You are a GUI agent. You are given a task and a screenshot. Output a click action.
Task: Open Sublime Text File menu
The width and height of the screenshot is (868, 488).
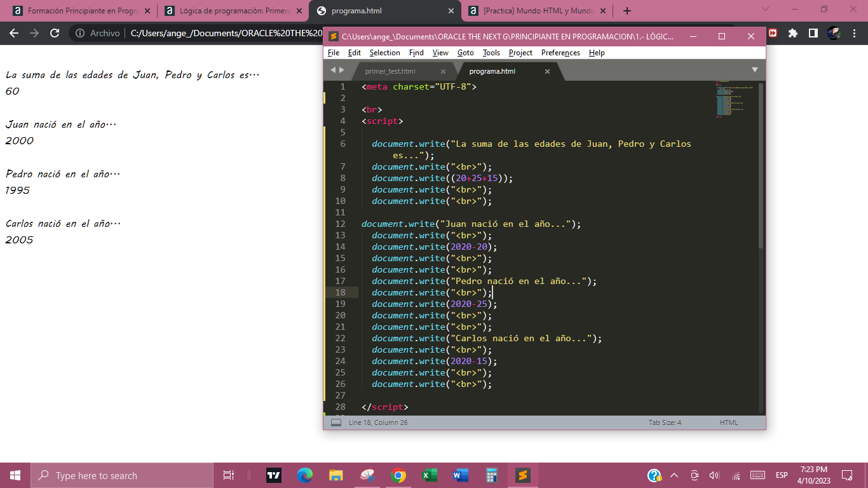(x=334, y=53)
